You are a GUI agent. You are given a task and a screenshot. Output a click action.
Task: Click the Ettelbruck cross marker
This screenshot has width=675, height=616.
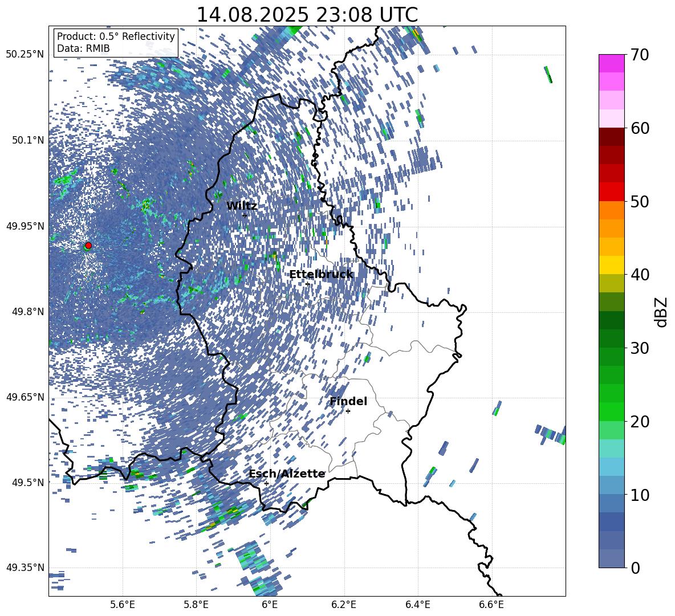pyautogui.click(x=307, y=284)
